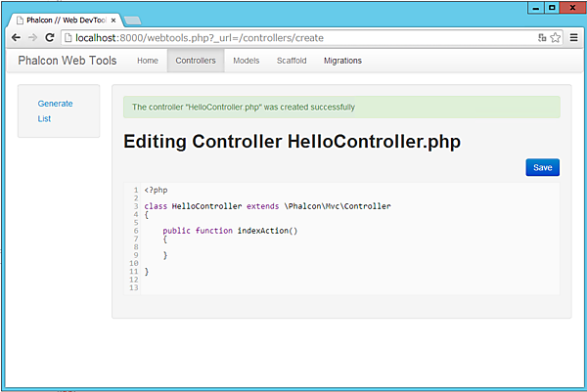Open a new browser tab
This screenshot has height=392, width=587.
pos(132,20)
